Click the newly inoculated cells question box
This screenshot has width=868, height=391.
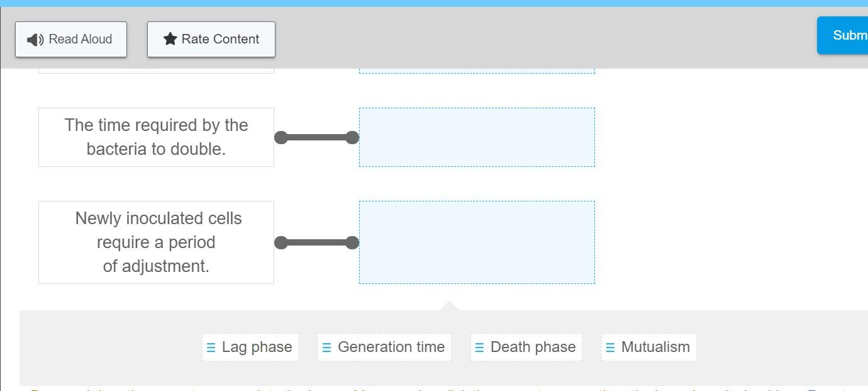pos(156,242)
